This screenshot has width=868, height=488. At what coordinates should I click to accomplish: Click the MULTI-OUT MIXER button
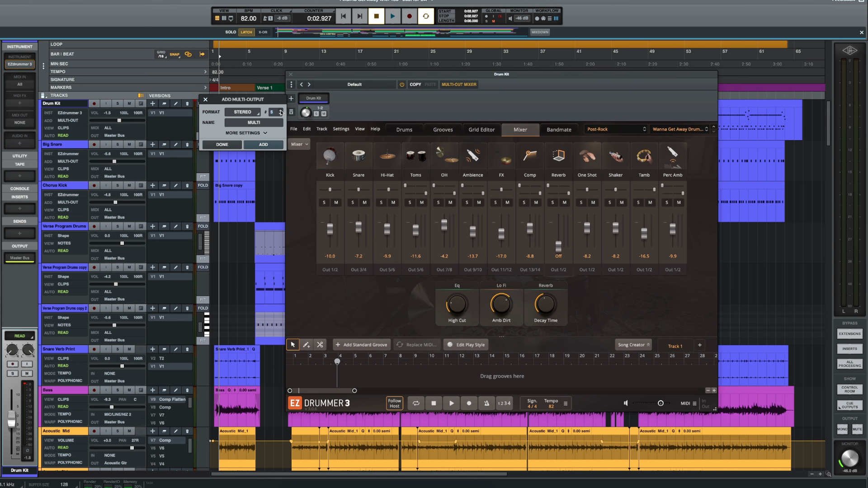[x=459, y=84]
